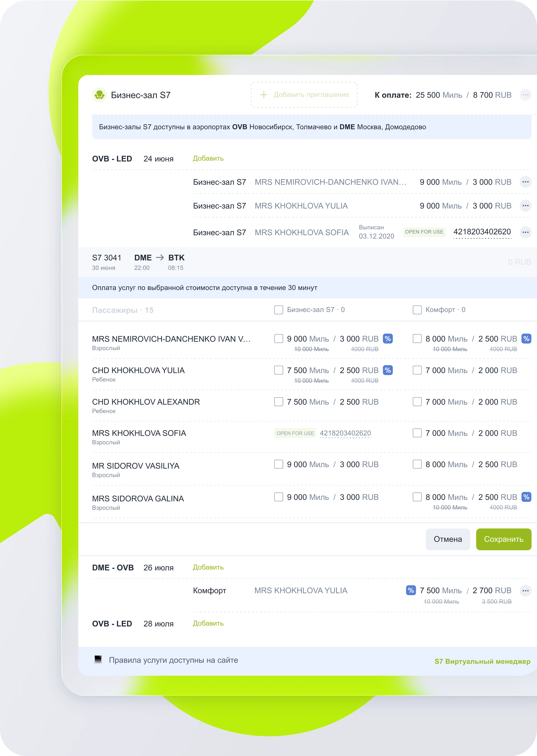This screenshot has height=756, width=537.
Task: Click the laptop icon beside service rules
Action: 98,659
